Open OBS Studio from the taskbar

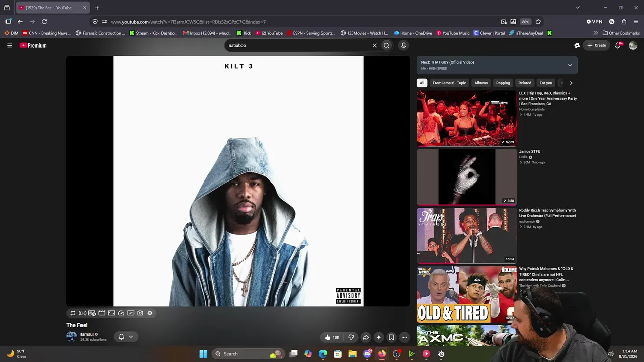(396, 354)
